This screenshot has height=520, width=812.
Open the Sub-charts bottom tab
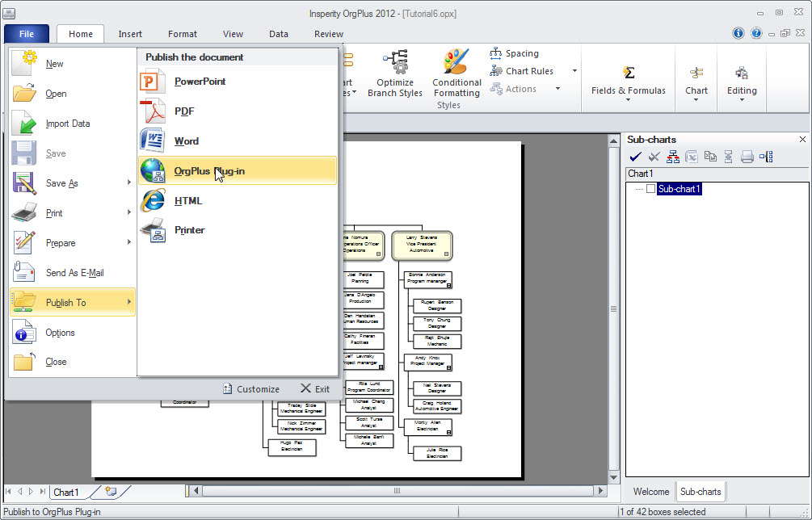coord(701,492)
